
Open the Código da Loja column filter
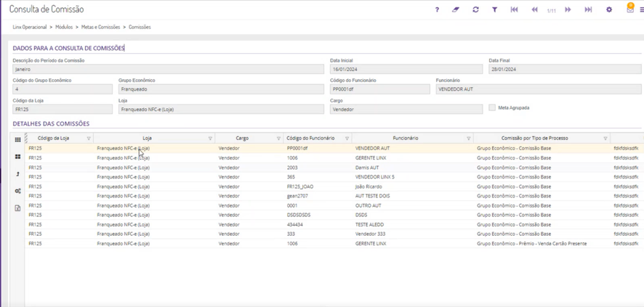point(89,138)
